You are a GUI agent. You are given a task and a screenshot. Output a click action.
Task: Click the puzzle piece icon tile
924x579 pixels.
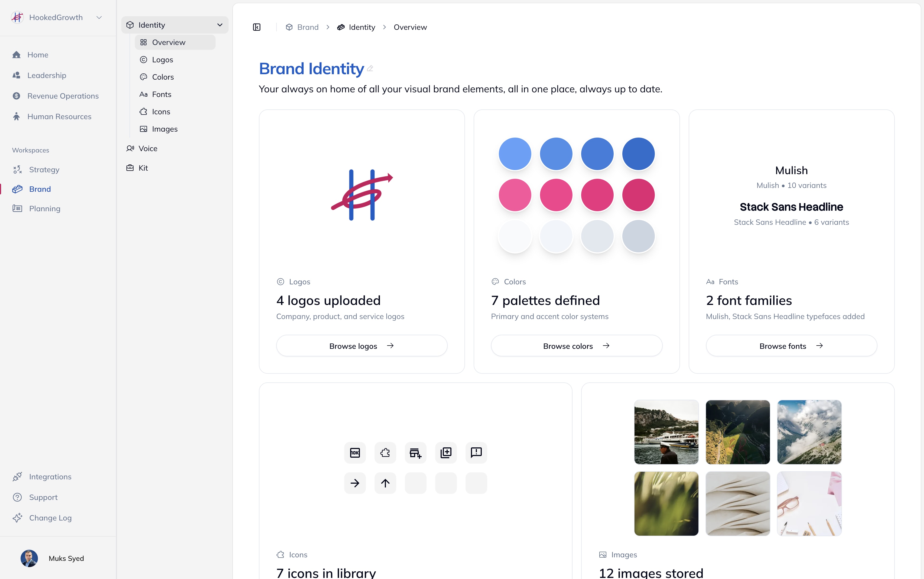coord(385,453)
